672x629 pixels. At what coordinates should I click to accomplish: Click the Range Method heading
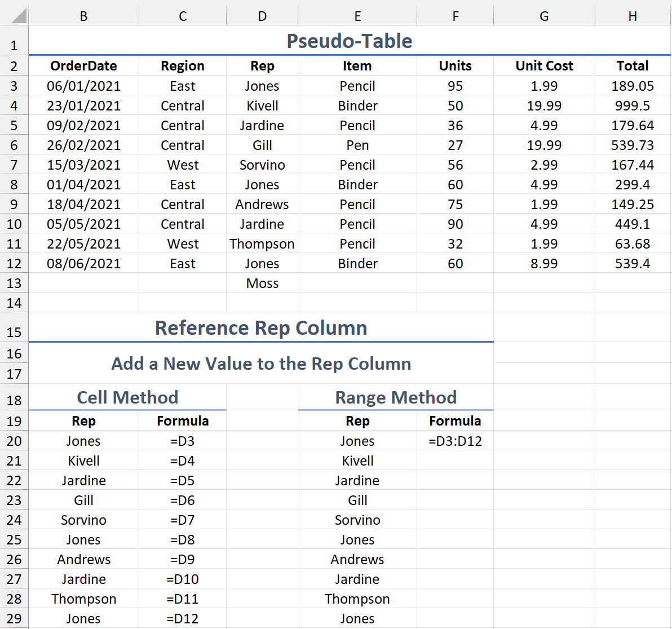coord(396,397)
